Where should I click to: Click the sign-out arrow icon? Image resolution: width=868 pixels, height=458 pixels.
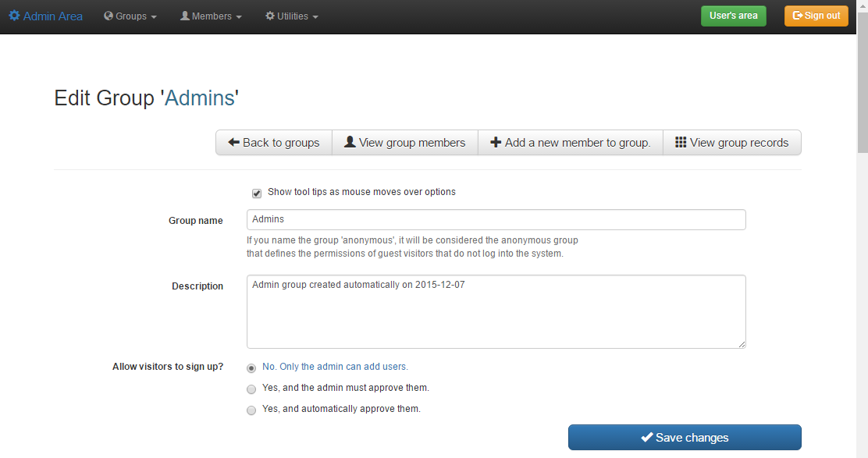coord(798,16)
